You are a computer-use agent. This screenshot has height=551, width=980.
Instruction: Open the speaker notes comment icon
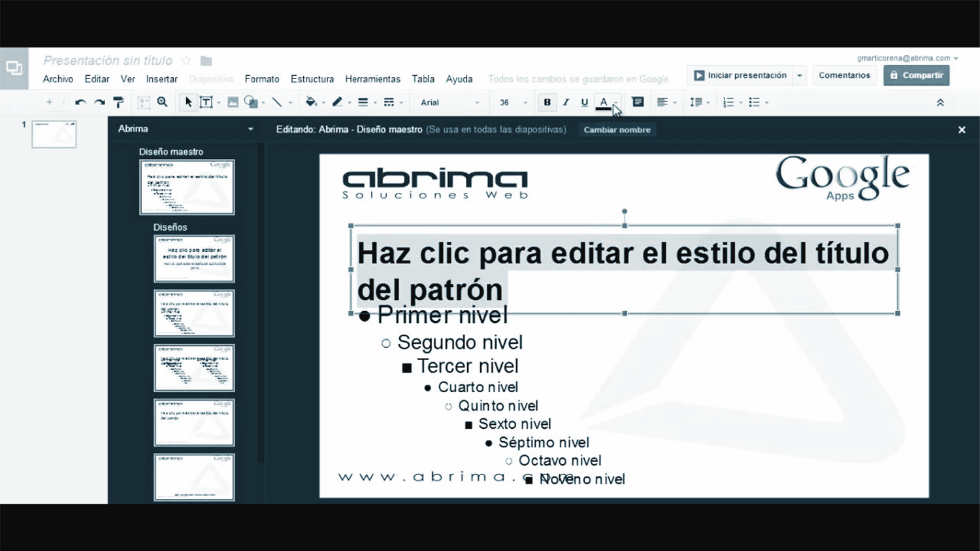[x=638, y=102]
